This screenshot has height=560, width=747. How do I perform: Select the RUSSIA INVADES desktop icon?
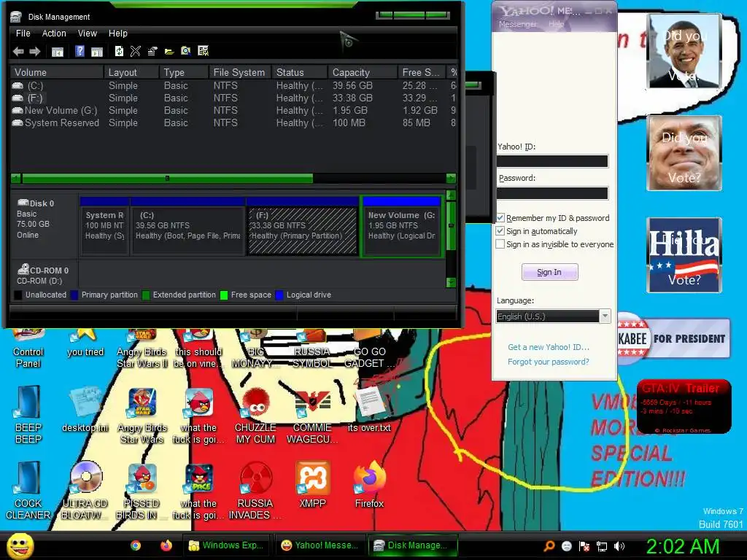tap(255, 491)
